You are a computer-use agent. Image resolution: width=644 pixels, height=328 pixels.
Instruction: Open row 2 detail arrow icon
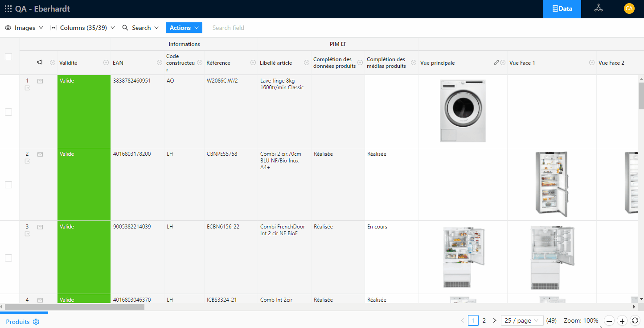27,161
